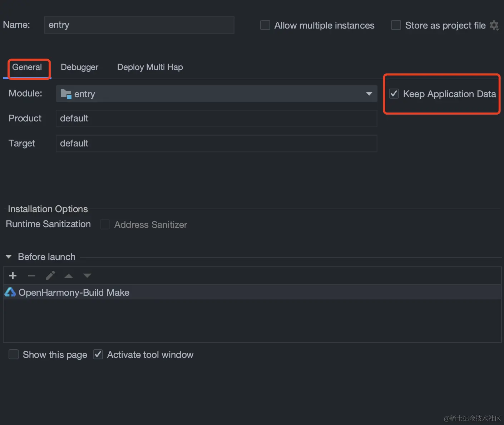Click the pencil edit task icon
The image size is (504, 425).
(x=50, y=276)
